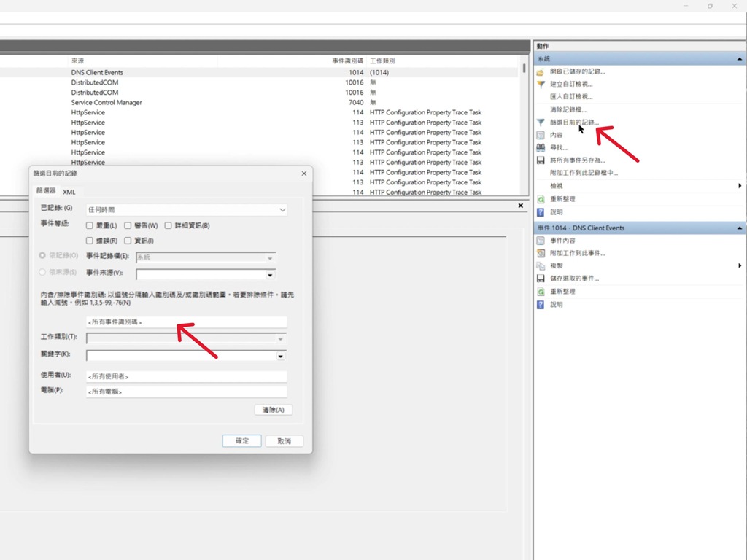Click the 所有事件識別碼 event ID field
The image size is (747, 560).
click(186, 322)
